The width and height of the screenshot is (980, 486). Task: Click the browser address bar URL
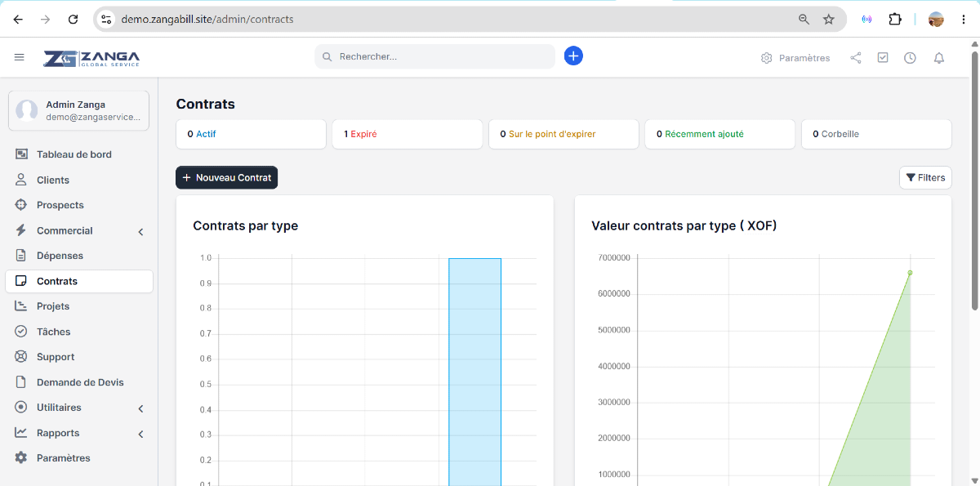point(207,19)
